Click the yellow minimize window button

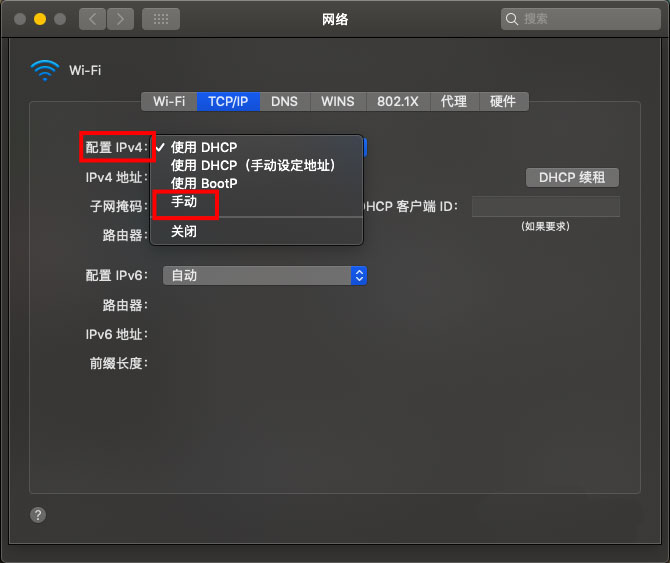tap(40, 19)
